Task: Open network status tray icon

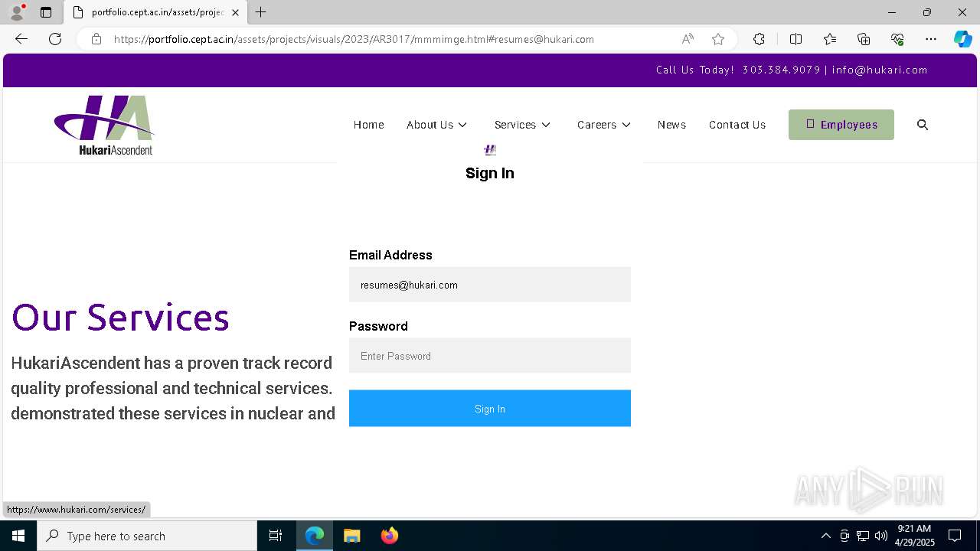Action: (x=863, y=536)
